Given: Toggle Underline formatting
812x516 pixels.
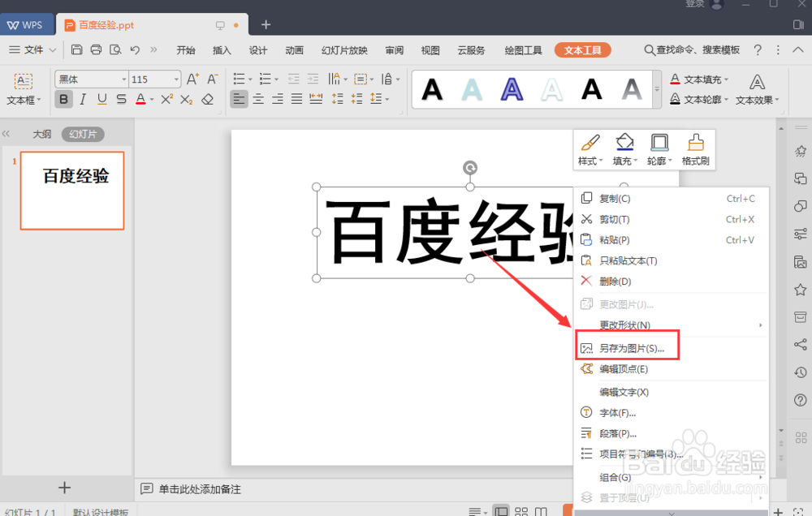Looking at the screenshot, I should coord(102,99).
